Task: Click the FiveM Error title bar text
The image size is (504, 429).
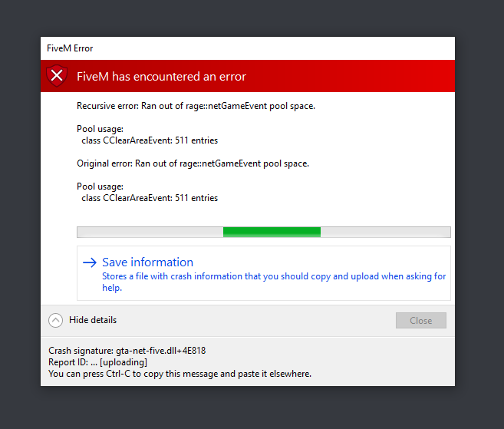Action: (x=70, y=48)
